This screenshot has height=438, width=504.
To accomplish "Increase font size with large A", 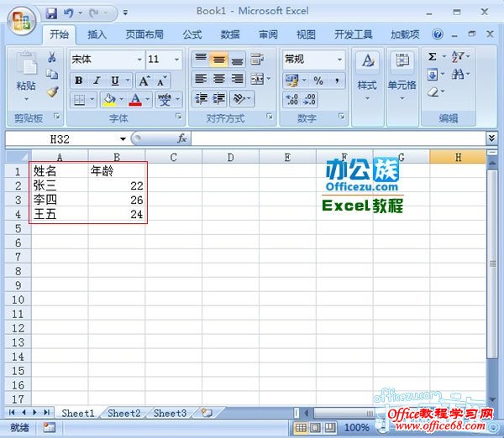I will point(144,81).
